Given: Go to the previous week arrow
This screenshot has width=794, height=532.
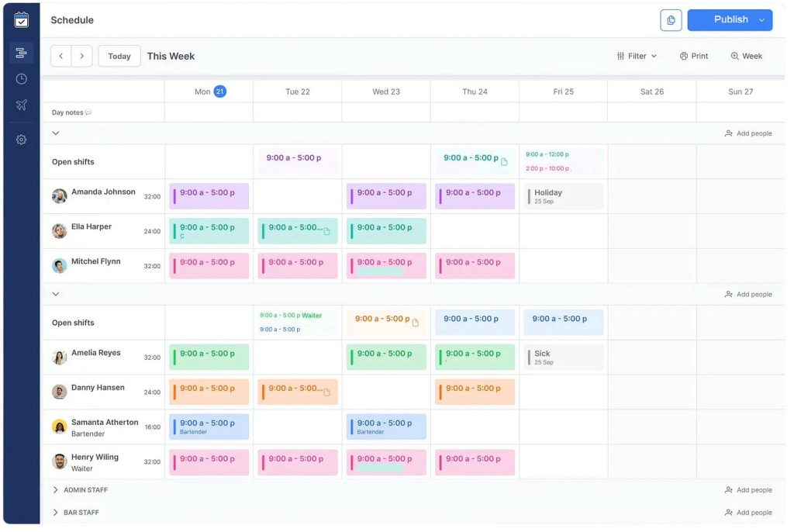Looking at the screenshot, I should coord(61,57).
